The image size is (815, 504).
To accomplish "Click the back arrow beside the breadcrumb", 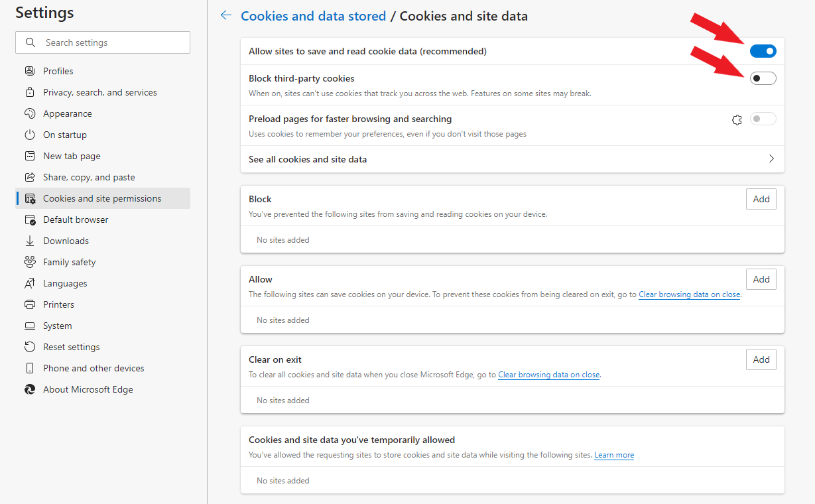I will click(x=226, y=16).
